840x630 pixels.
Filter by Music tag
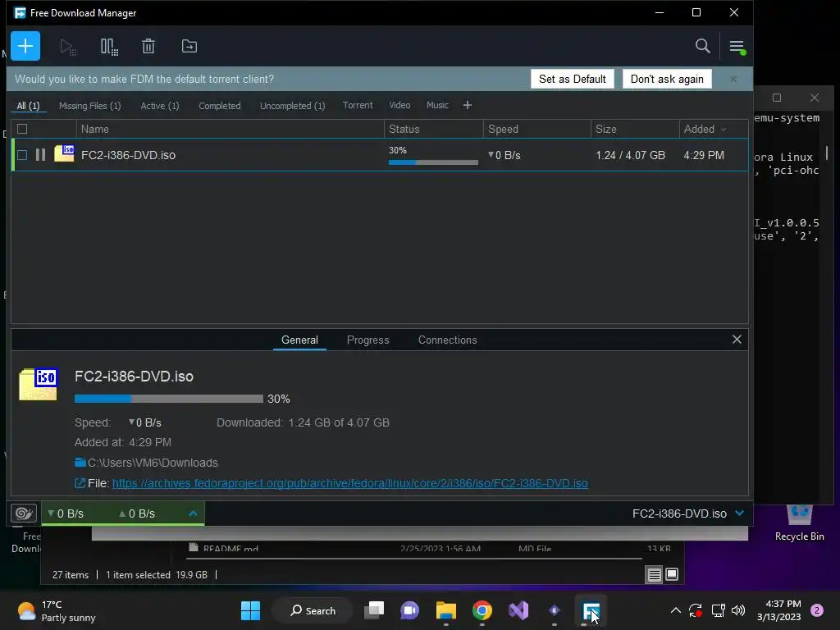[x=437, y=105]
